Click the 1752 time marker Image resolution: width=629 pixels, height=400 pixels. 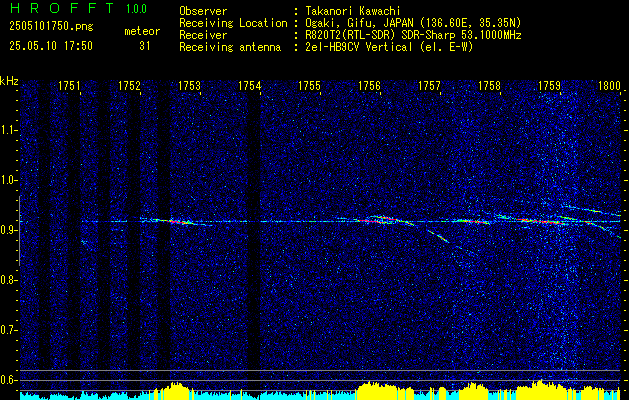[x=130, y=85]
